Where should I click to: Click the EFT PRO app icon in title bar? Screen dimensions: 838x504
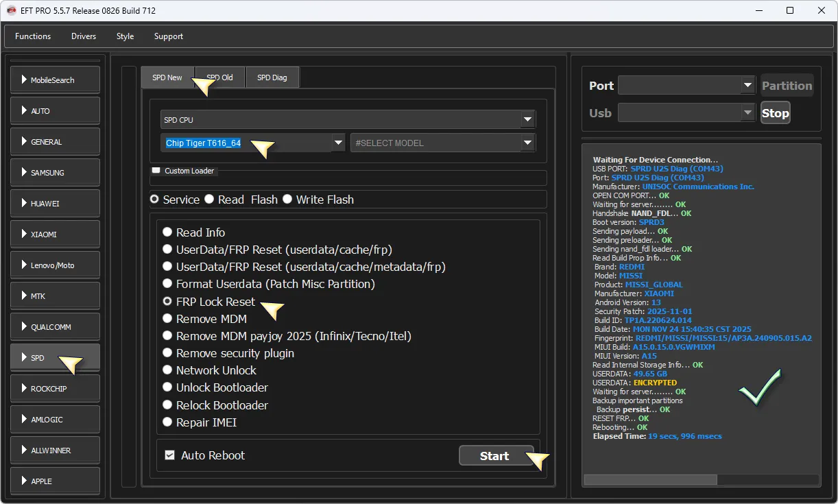pyautogui.click(x=11, y=10)
